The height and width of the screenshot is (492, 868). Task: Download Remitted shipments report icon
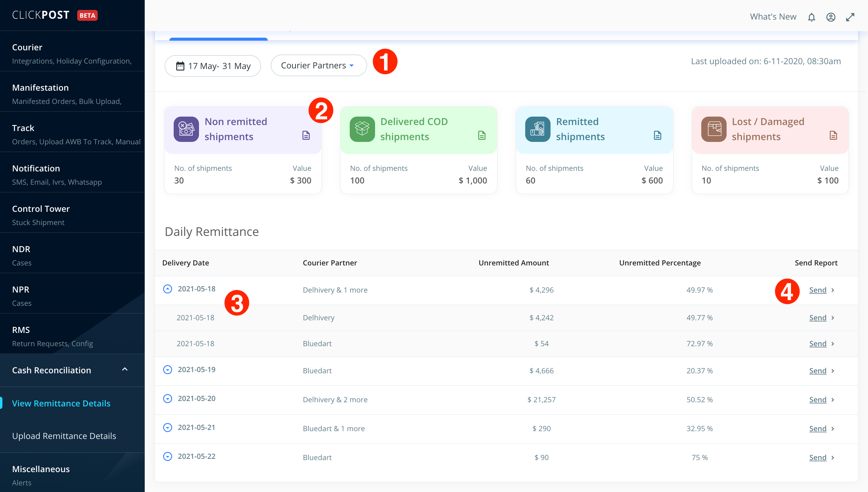(658, 136)
